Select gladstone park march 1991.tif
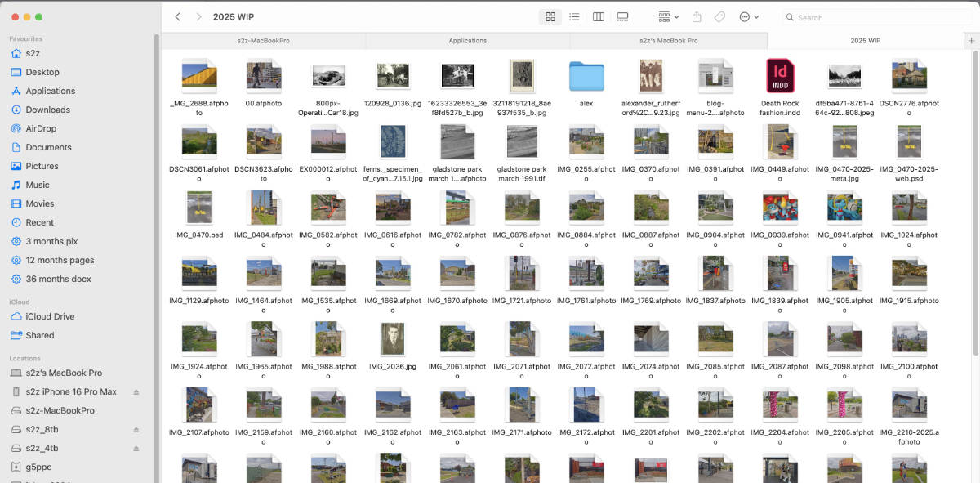The height and width of the screenshot is (483, 980). tap(522, 142)
